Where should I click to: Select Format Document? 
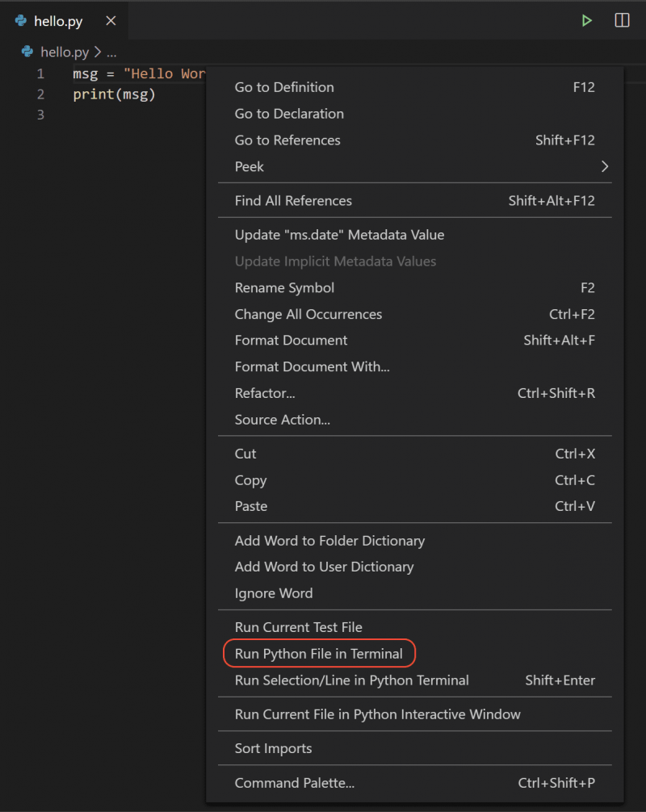291,340
